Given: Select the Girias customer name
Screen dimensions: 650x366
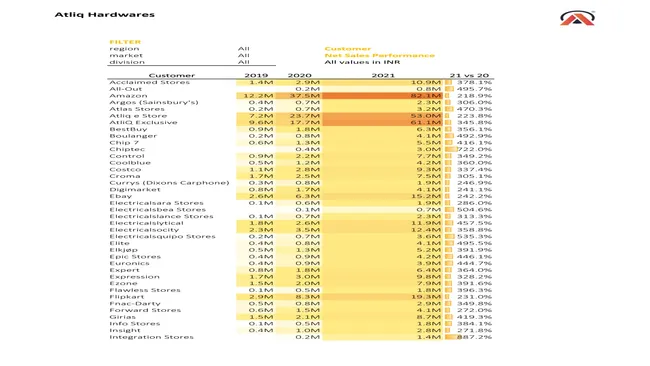Looking at the screenshot, I should 122,317.
